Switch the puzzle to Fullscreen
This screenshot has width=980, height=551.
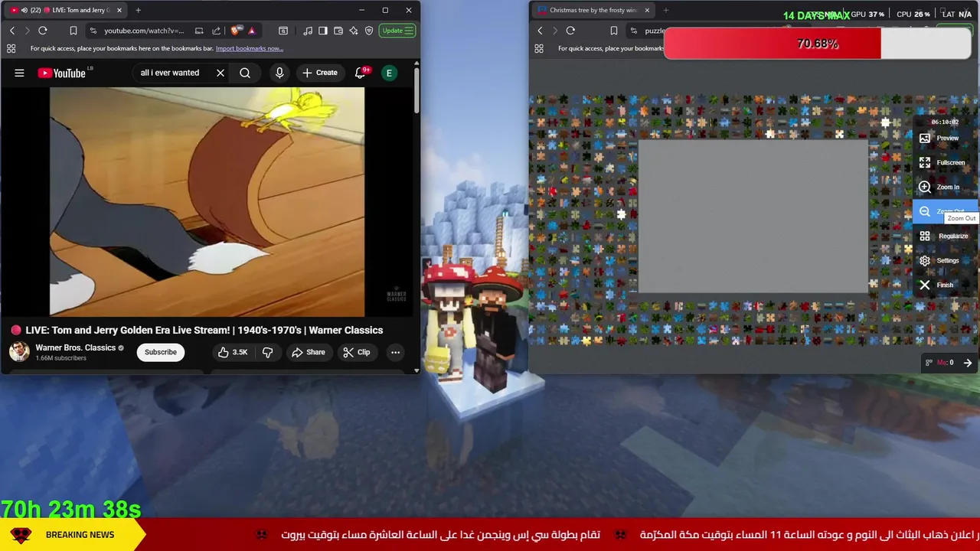pos(942,162)
